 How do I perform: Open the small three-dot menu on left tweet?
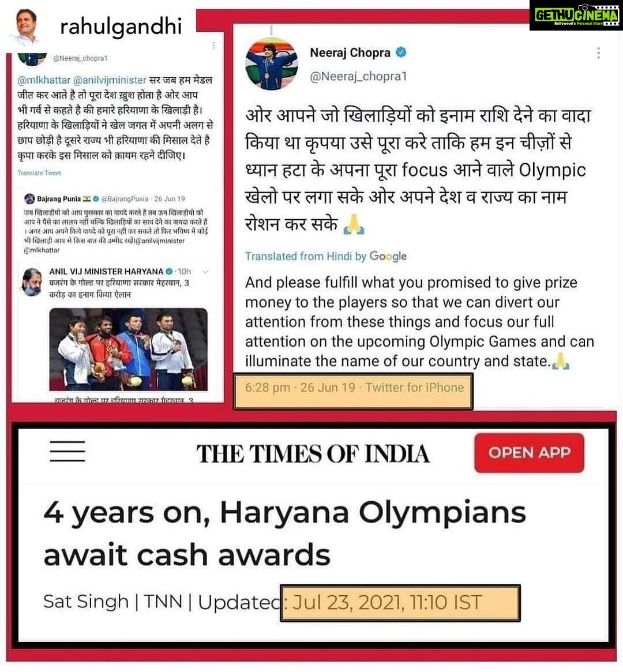pos(213,45)
